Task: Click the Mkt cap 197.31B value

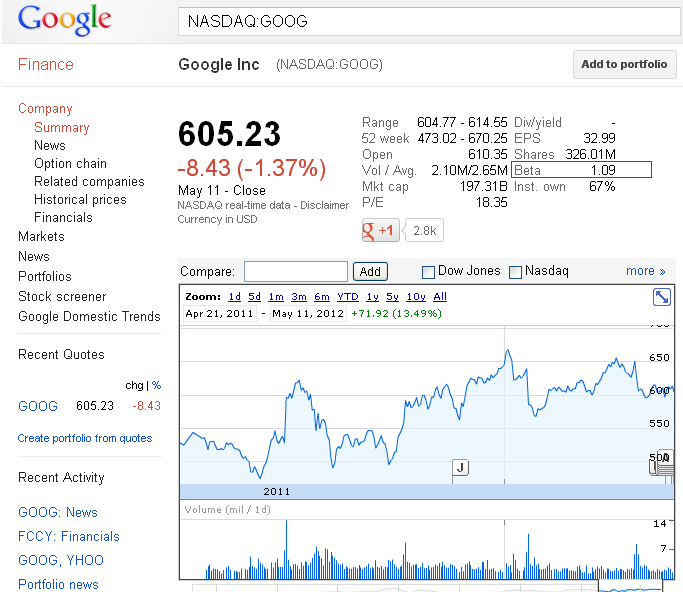Action: (x=484, y=186)
